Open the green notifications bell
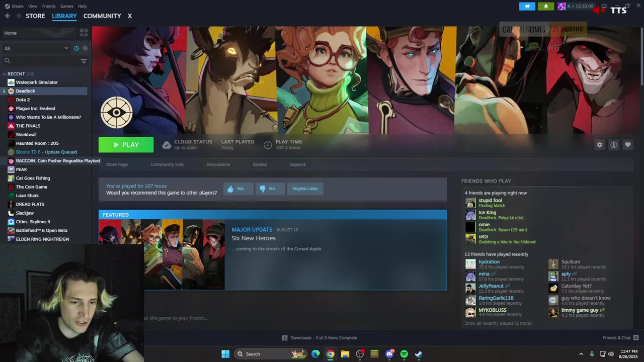Screen dimensions: 644x362 click(x=546, y=7)
